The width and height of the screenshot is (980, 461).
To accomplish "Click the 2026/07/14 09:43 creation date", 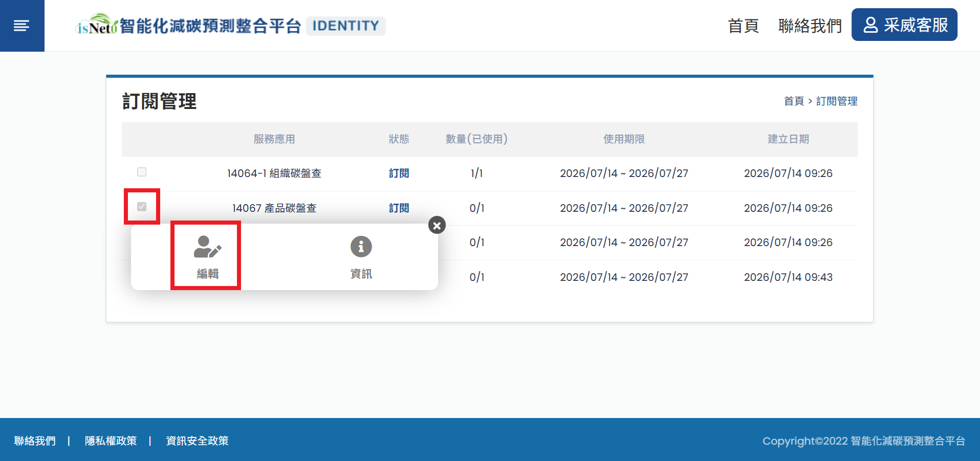I will [x=788, y=277].
